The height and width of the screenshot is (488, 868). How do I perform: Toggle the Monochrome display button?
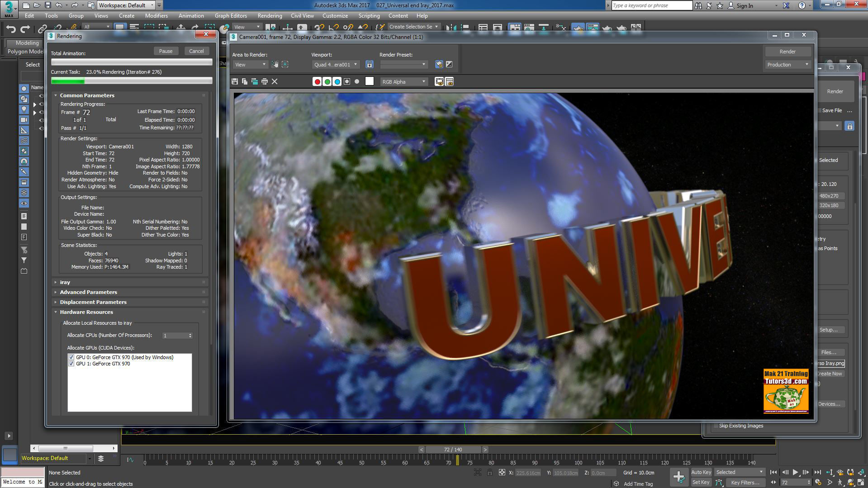pos(357,81)
